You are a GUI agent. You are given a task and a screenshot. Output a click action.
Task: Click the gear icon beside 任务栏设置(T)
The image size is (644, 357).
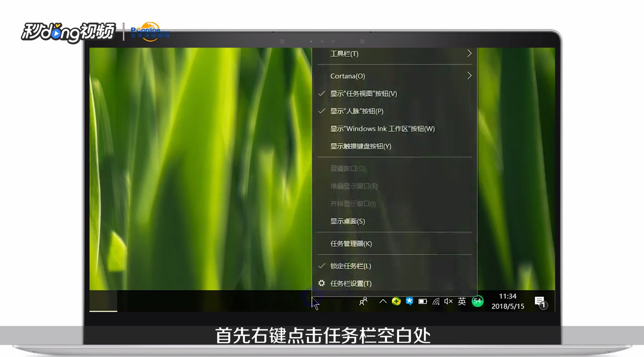point(321,283)
